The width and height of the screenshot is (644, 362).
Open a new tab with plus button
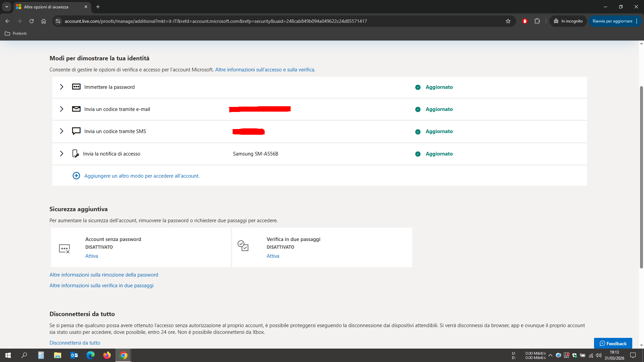coord(98,7)
